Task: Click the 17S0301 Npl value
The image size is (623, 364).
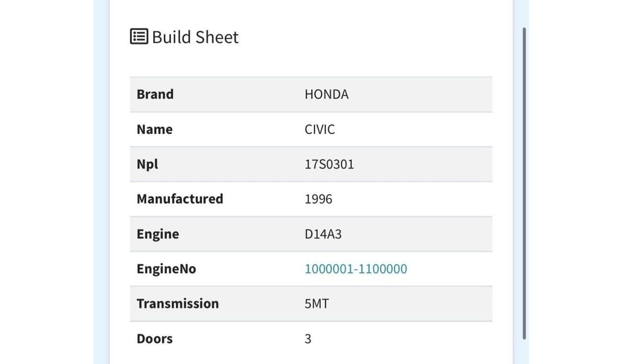Action: pyautogui.click(x=329, y=164)
